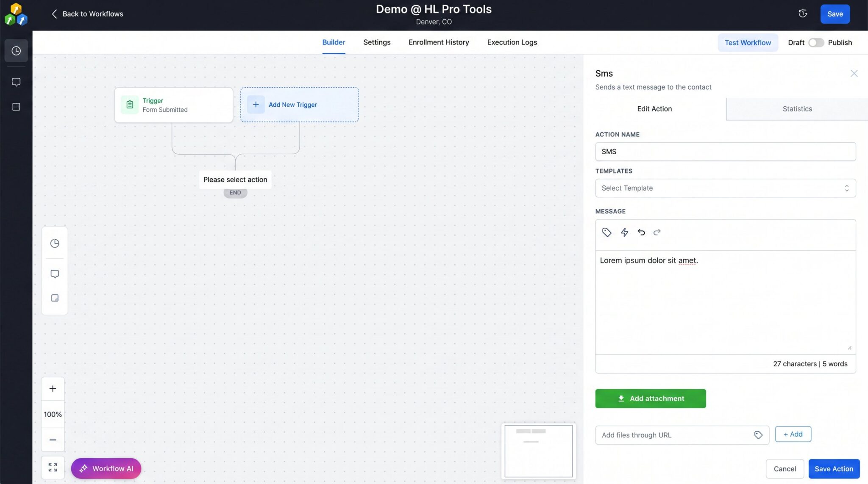The image size is (868, 484).
Task: Open the sticky note icon in left sidebar
Action: coord(16,107)
